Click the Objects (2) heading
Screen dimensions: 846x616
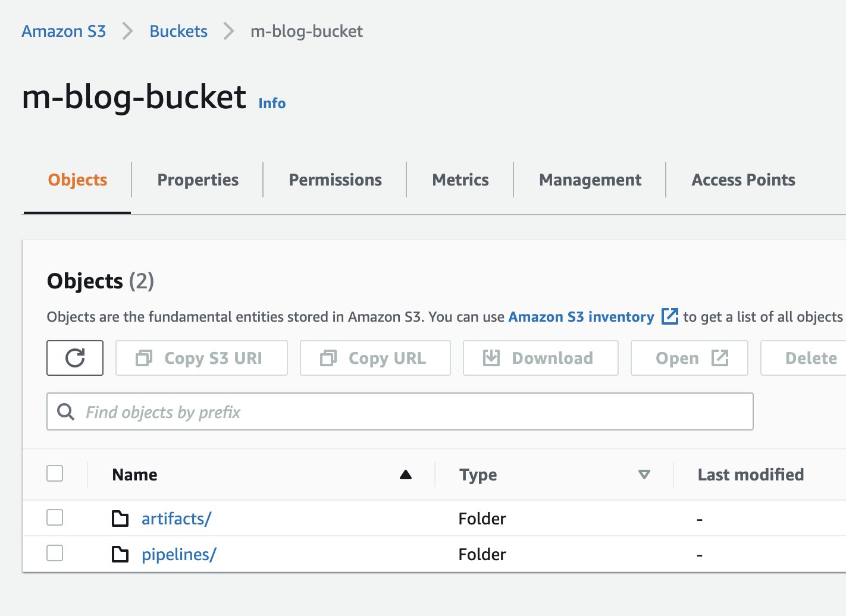point(101,281)
